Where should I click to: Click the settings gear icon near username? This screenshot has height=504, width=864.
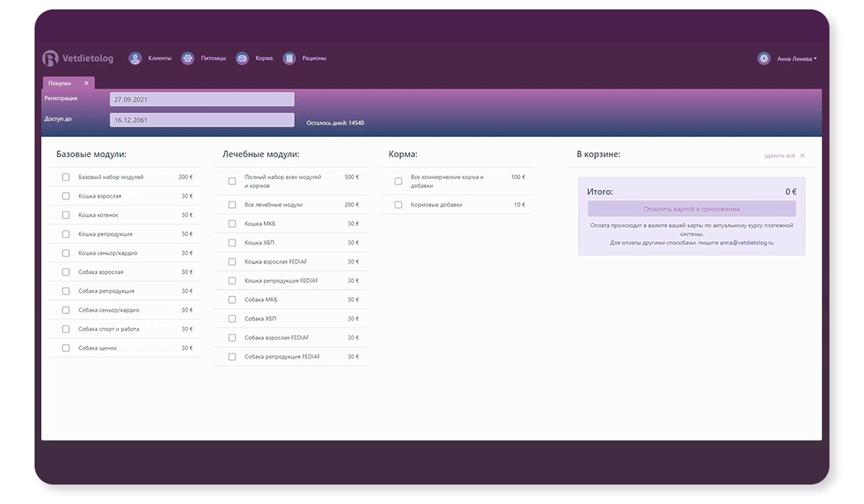[764, 58]
